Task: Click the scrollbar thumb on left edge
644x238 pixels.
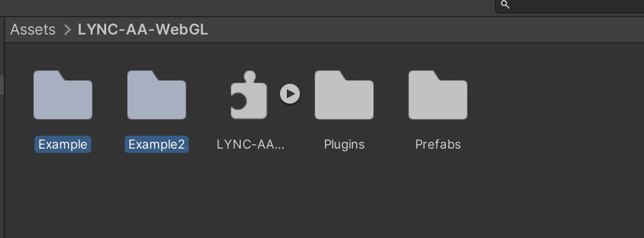Action: (x=1, y=85)
